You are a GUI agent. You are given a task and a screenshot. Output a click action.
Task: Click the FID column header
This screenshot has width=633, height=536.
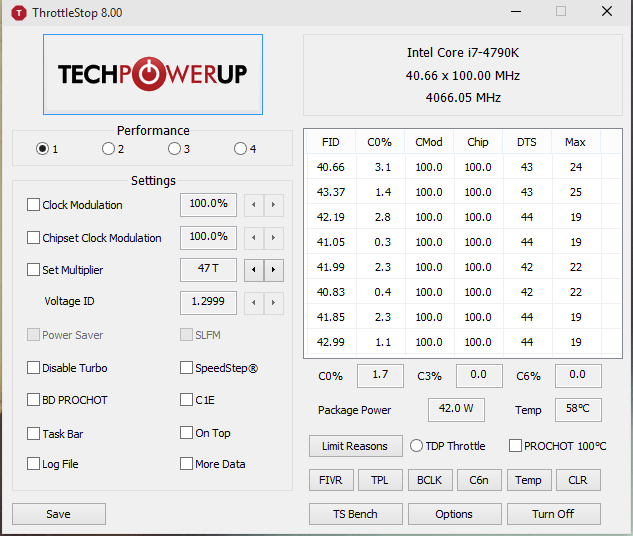point(331,142)
